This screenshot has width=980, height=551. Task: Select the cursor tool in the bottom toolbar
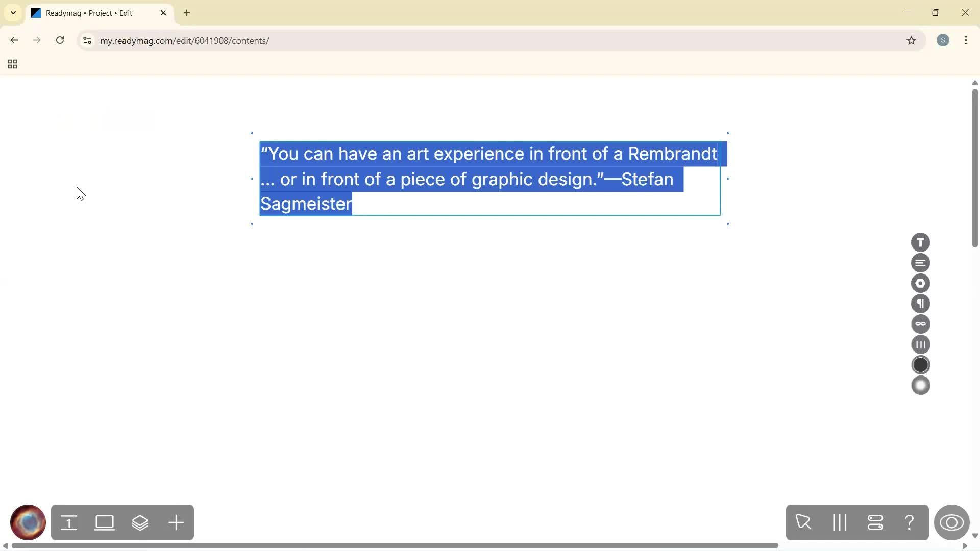pos(804,522)
